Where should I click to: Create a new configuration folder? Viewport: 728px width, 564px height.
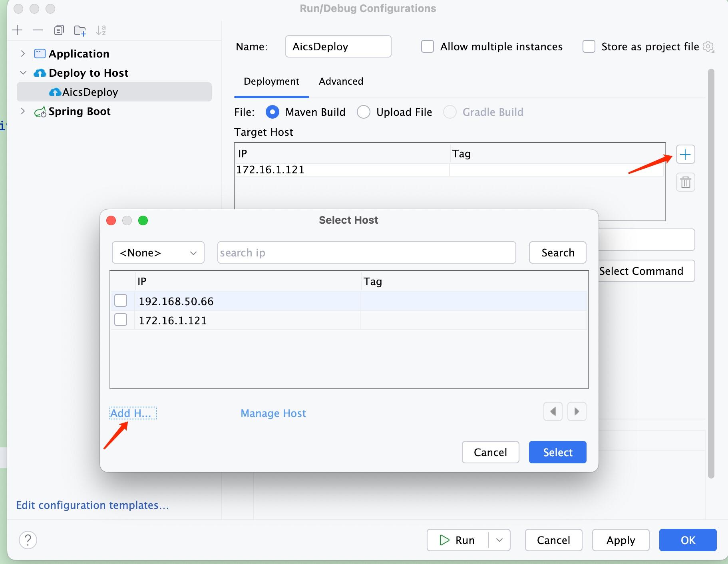(80, 30)
